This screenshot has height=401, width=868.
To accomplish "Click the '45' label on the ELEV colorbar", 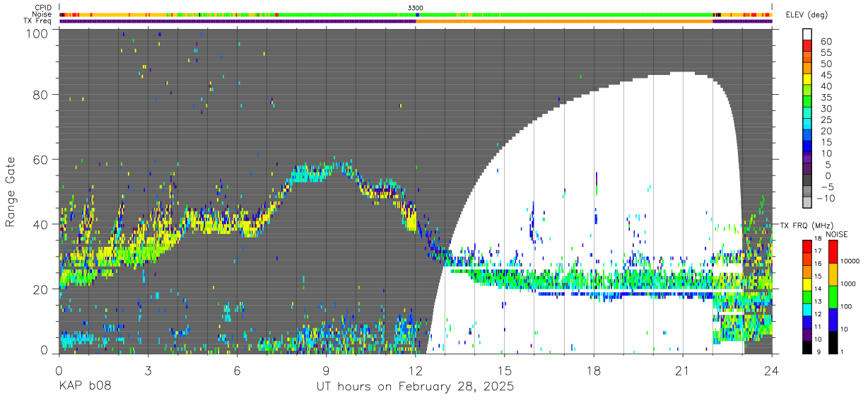I will (x=826, y=75).
